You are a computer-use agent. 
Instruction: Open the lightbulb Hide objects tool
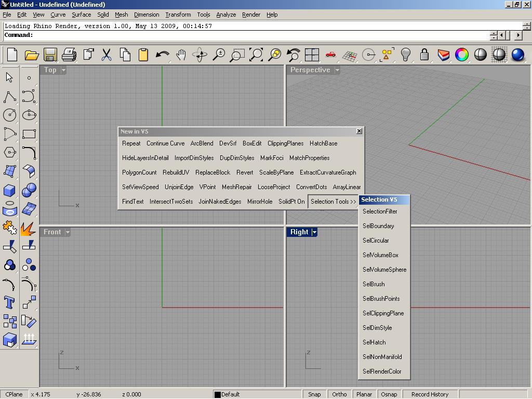(406, 55)
